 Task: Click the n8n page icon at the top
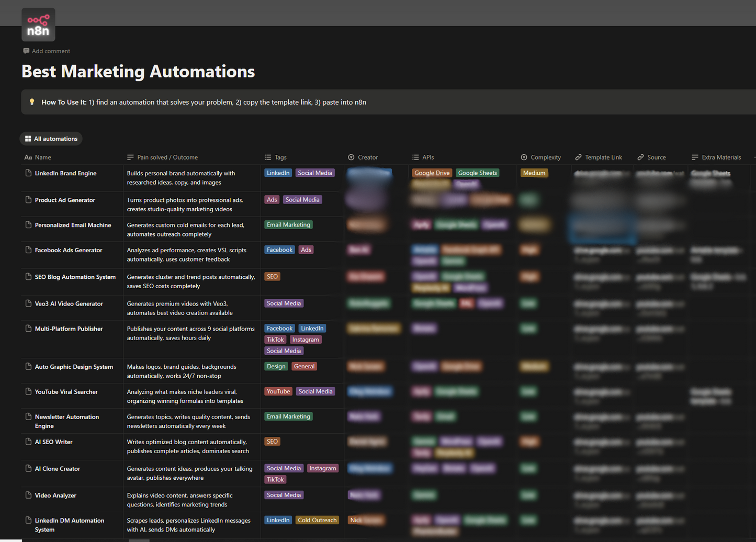tap(38, 24)
